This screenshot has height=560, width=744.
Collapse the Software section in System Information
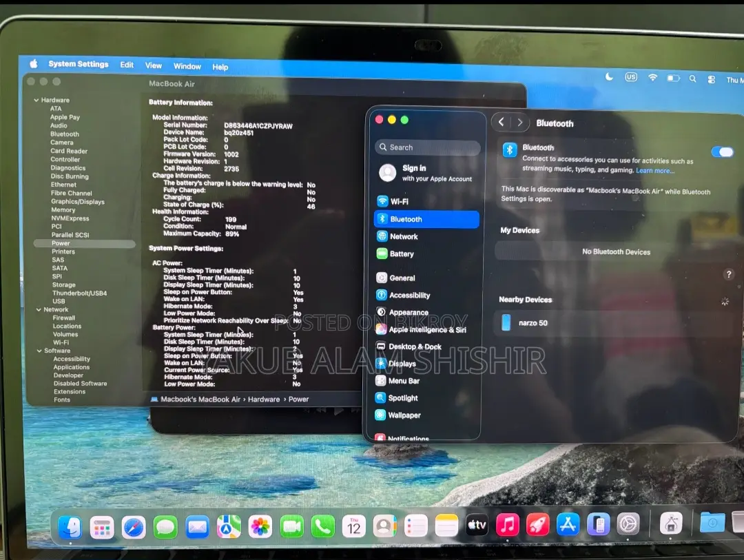(39, 351)
